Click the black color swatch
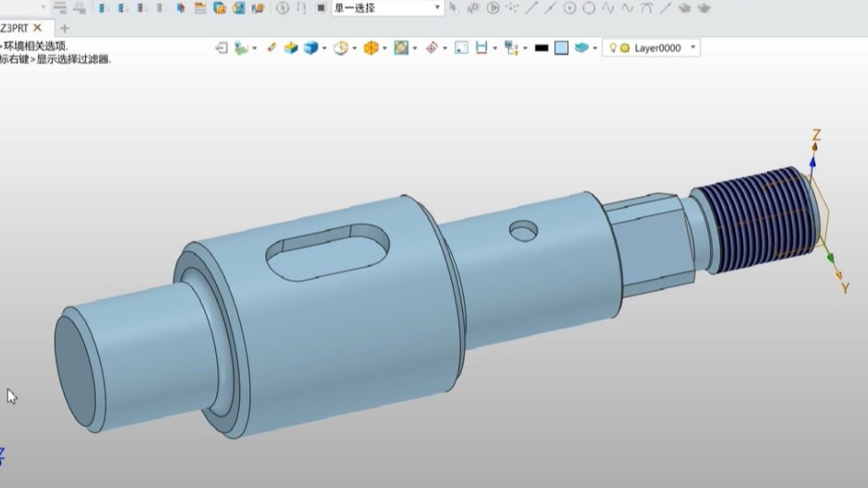Screen dimensions: 868x488 pyautogui.click(x=542, y=48)
